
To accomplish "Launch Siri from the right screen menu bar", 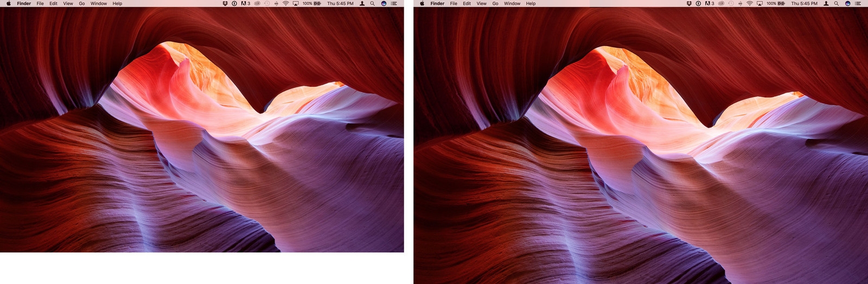I will coord(847,3).
